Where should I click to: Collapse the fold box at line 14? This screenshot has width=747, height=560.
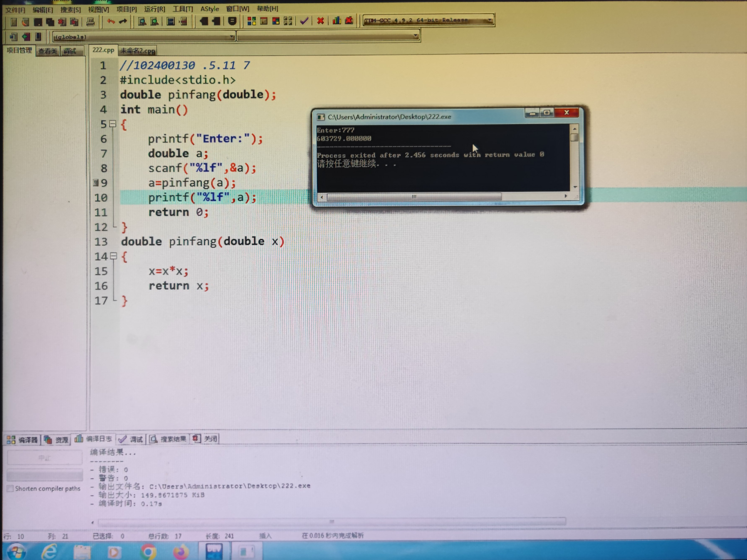point(114,256)
